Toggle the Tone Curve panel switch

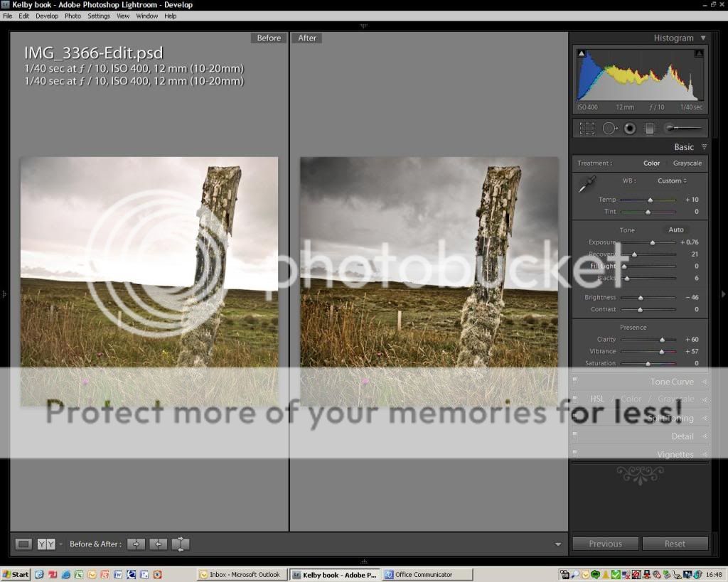575,380
